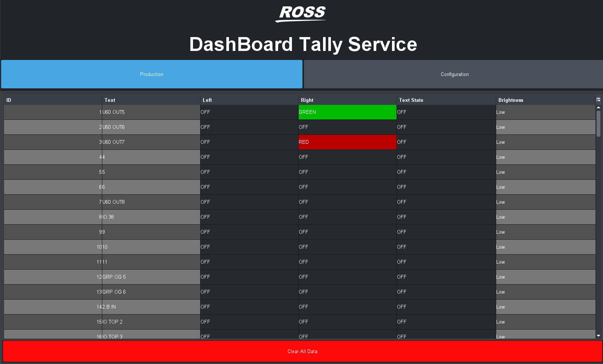Click the Brightness Low cell for U60 OUT7
The image size is (603, 364).
[546, 142]
